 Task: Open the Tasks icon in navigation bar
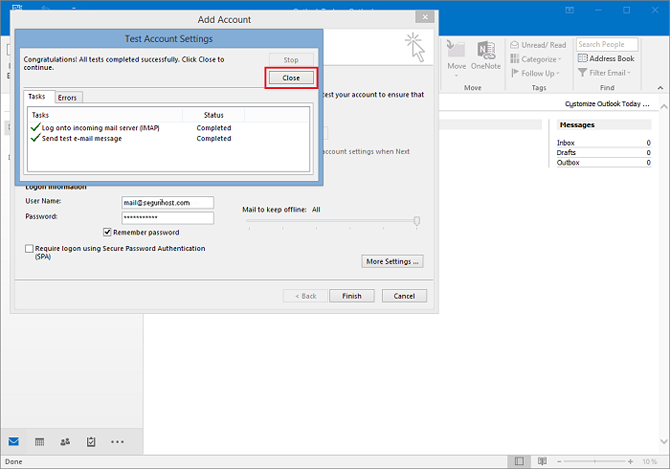point(91,441)
